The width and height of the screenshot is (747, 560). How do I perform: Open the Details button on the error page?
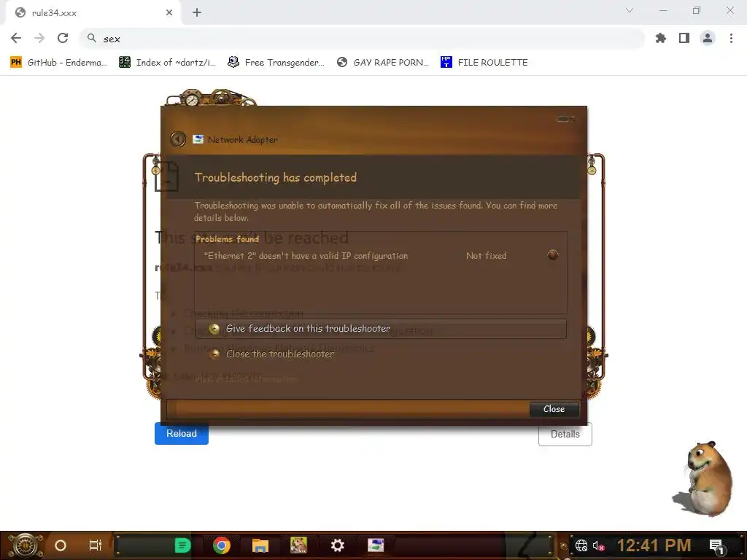tap(565, 434)
